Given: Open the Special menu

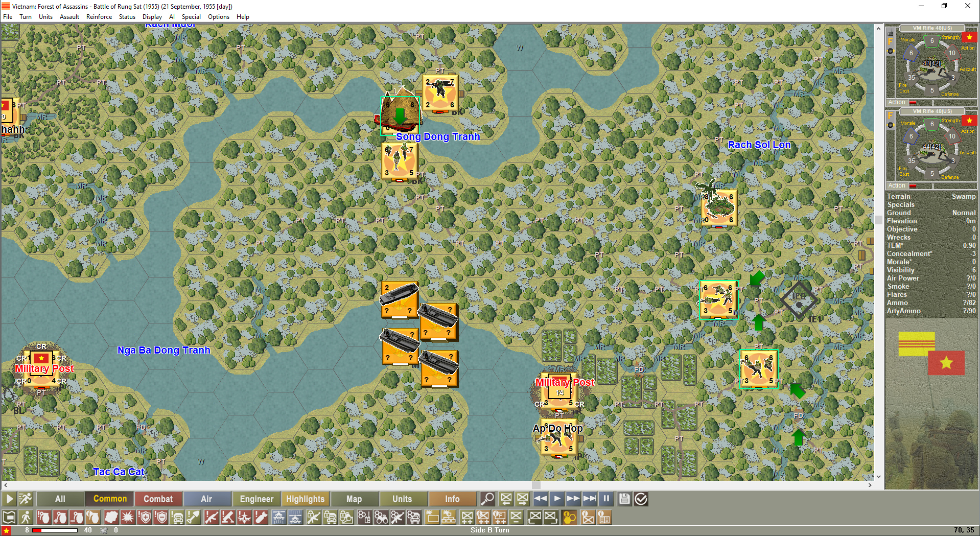Looking at the screenshot, I should pyautogui.click(x=191, y=17).
